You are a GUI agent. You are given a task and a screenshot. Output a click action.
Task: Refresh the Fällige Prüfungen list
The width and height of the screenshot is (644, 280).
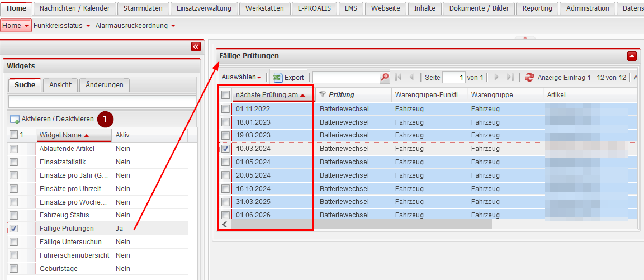pos(529,77)
